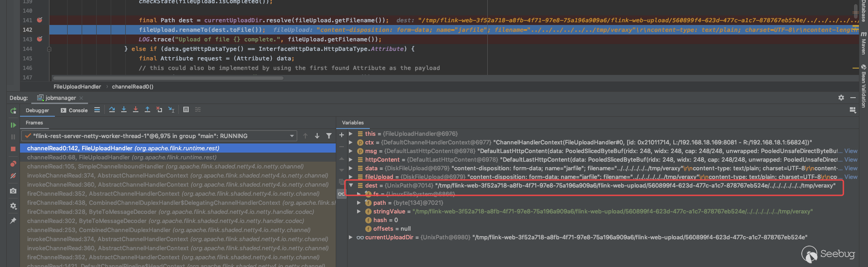Resume program with green play icon

[13, 125]
